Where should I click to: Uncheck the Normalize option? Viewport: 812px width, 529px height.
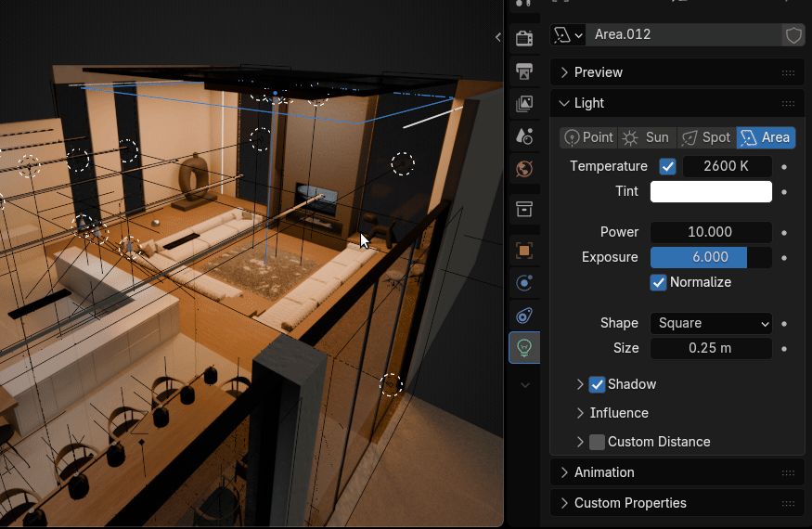pos(658,282)
